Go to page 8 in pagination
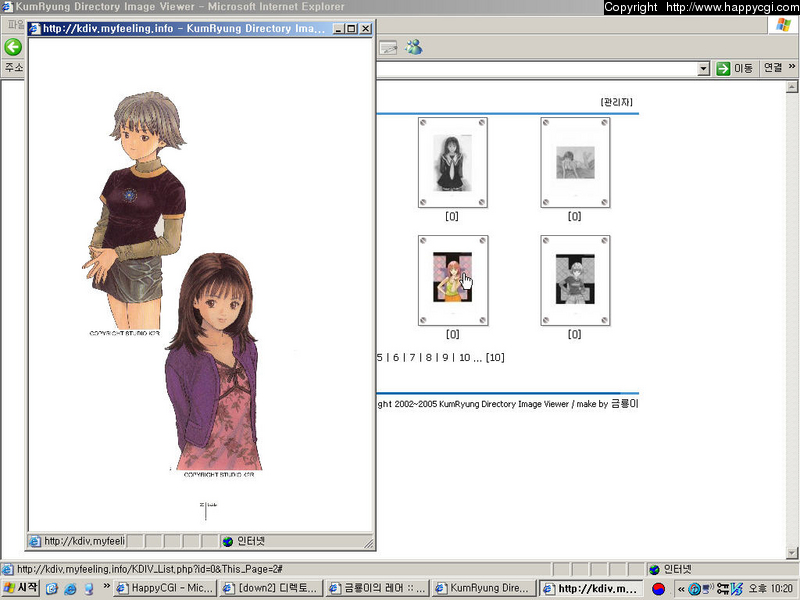Image resolution: width=800 pixels, height=600 pixels. click(x=429, y=358)
